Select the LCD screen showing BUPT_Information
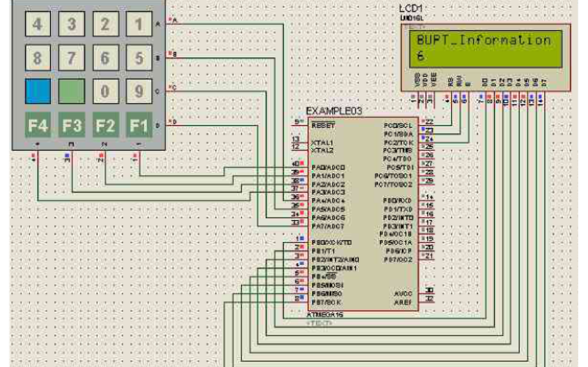This screenshot has width=588, height=367. pyautogui.click(x=483, y=48)
